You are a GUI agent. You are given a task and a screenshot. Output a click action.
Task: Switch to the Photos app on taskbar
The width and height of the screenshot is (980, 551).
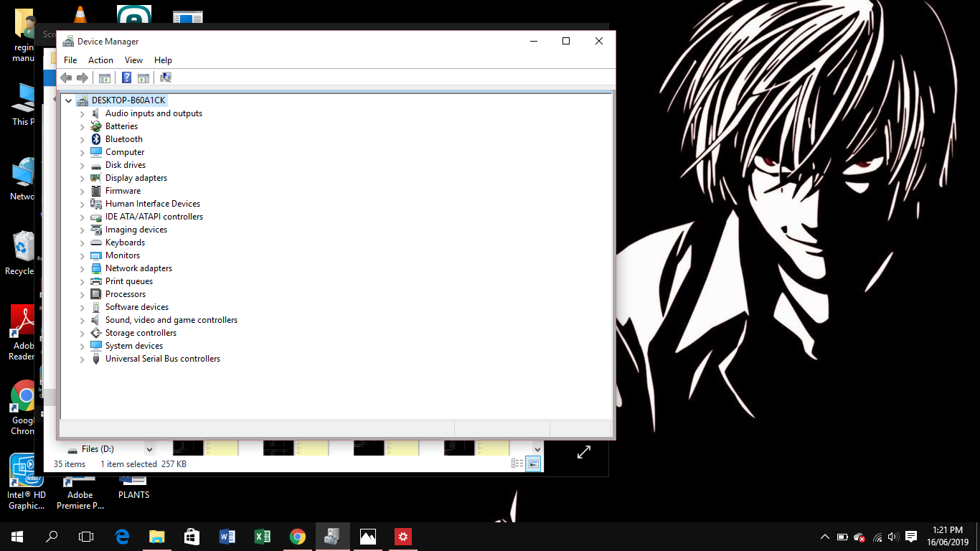(x=367, y=537)
